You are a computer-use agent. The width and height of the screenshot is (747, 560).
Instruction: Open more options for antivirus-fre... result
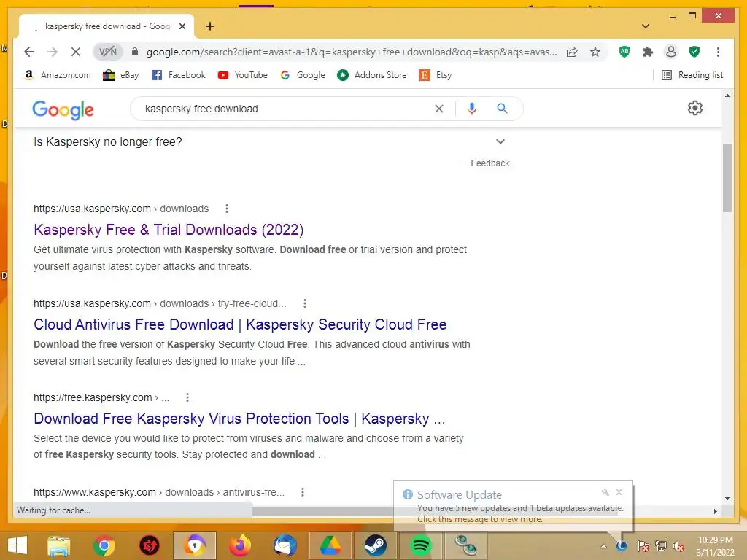(303, 492)
